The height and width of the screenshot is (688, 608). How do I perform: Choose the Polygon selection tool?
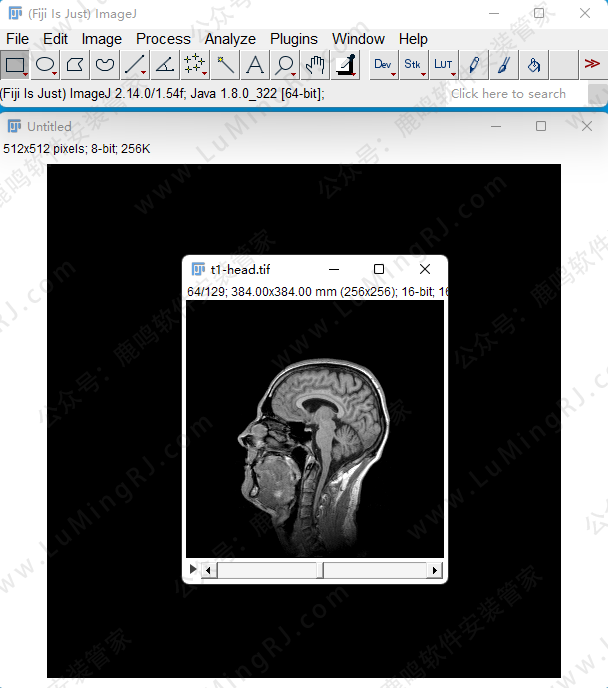point(75,65)
